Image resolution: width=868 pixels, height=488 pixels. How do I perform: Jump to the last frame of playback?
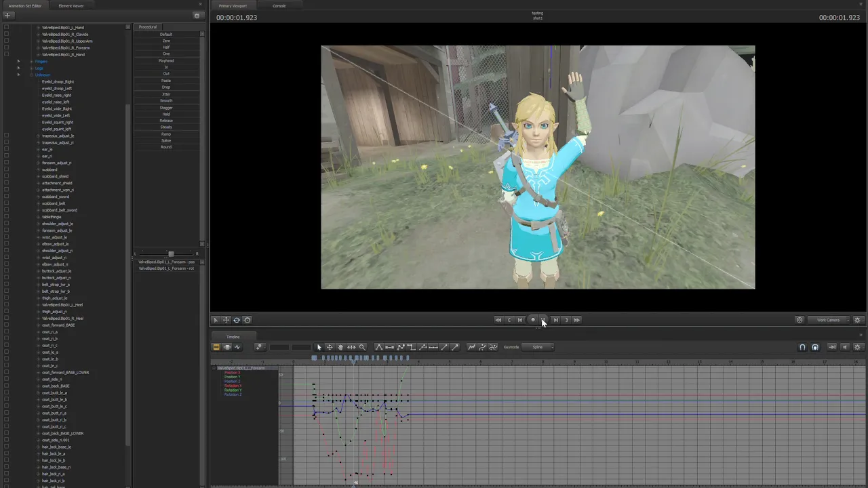[577, 320]
